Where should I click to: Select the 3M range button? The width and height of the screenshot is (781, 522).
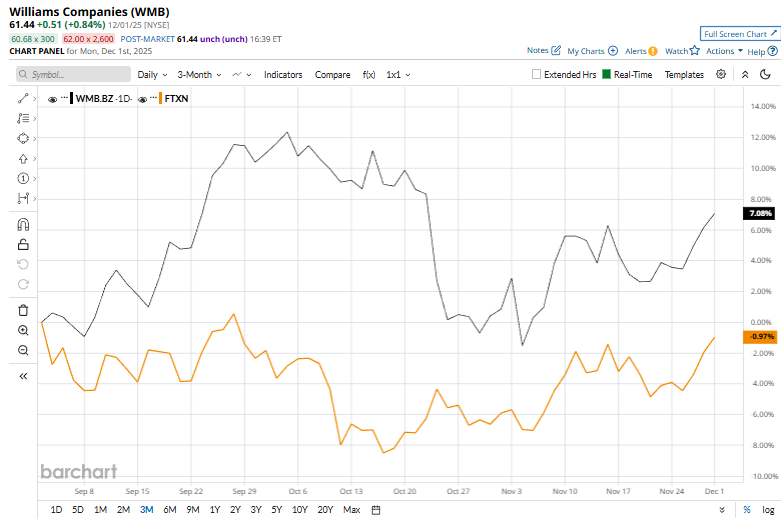[x=146, y=510]
